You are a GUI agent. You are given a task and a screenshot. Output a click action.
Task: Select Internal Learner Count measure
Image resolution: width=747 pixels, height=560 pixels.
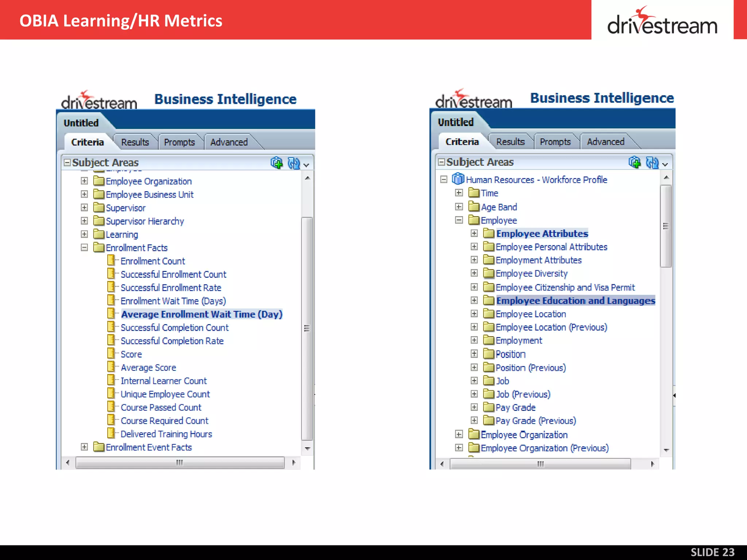coord(164,381)
